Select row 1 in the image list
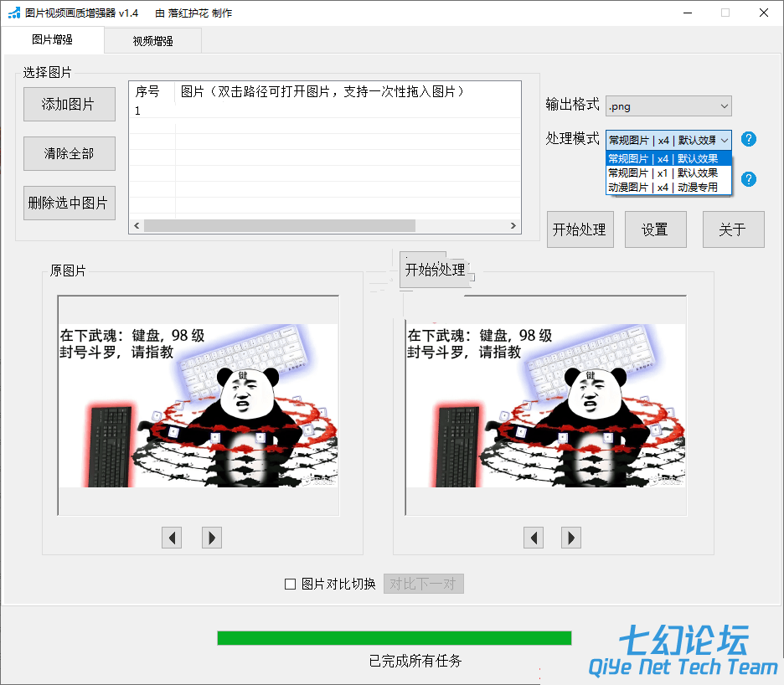The width and height of the screenshot is (784, 685). pyautogui.click(x=325, y=111)
